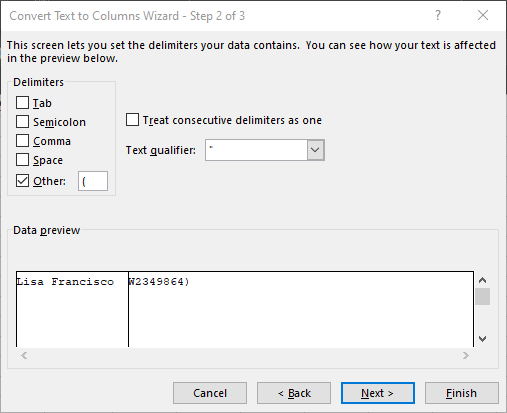
Task: Click the preview horizontal scroll right arrow
Action: click(466, 356)
